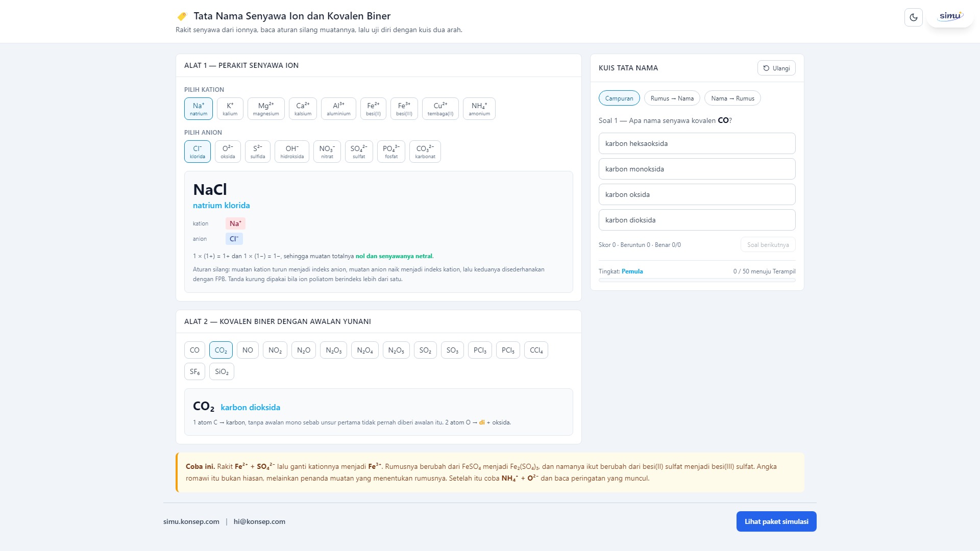Choose the O²⁻ oksida anion
The image size is (980, 551).
(x=228, y=152)
